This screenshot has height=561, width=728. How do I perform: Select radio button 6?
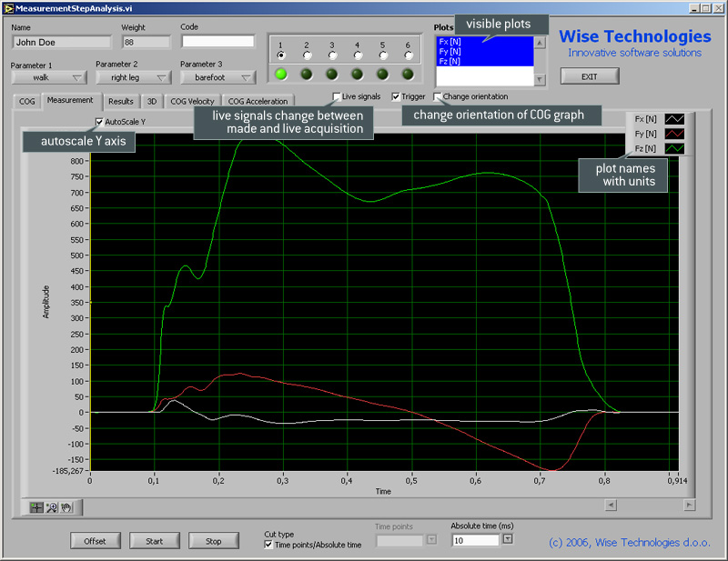click(x=408, y=55)
